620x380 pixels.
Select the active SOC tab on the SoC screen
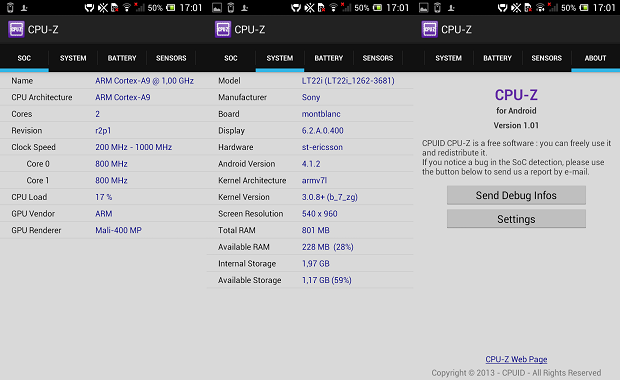coord(24,58)
